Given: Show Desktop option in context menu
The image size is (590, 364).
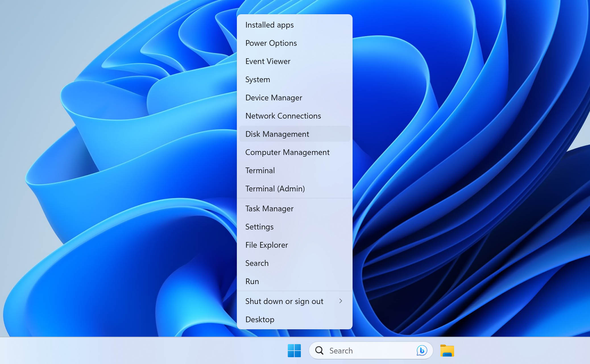Looking at the screenshot, I should (260, 319).
